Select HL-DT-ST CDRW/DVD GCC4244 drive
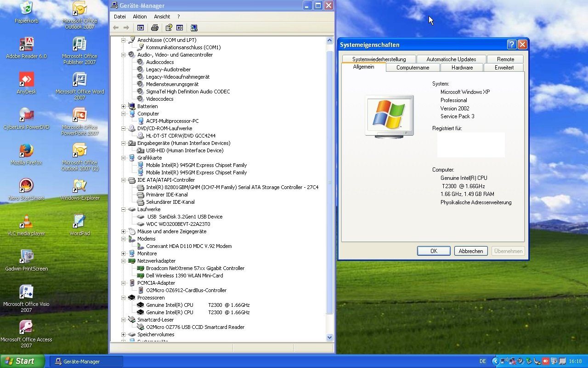 181,136
